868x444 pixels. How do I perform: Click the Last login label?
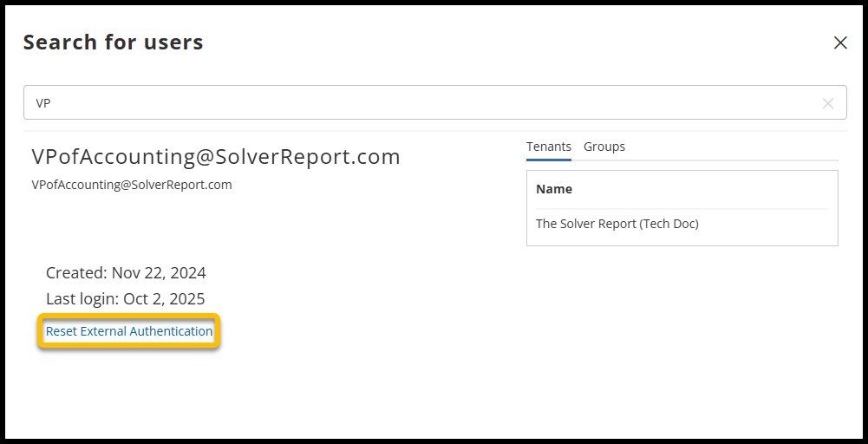tap(83, 299)
